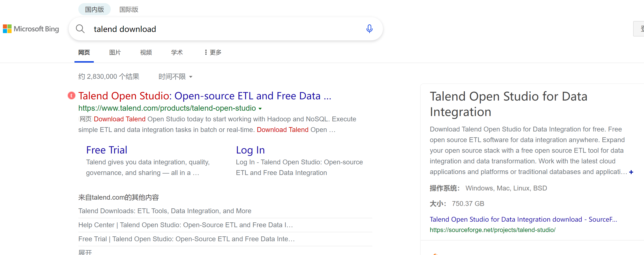
Task: Select the 学术 results tab
Action: [x=177, y=52]
